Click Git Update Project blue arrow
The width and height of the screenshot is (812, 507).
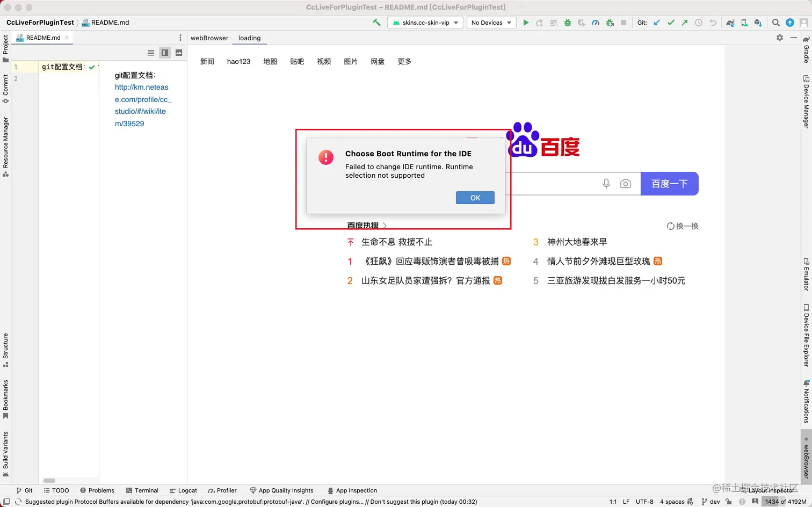[x=657, y=23]
